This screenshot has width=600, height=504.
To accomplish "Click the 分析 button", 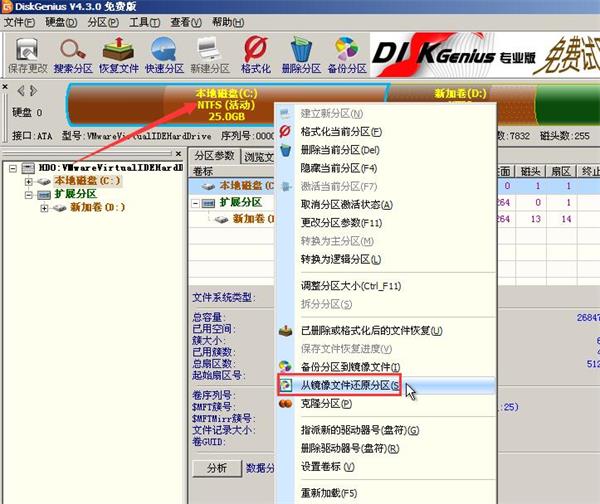I will pos(217,468).
